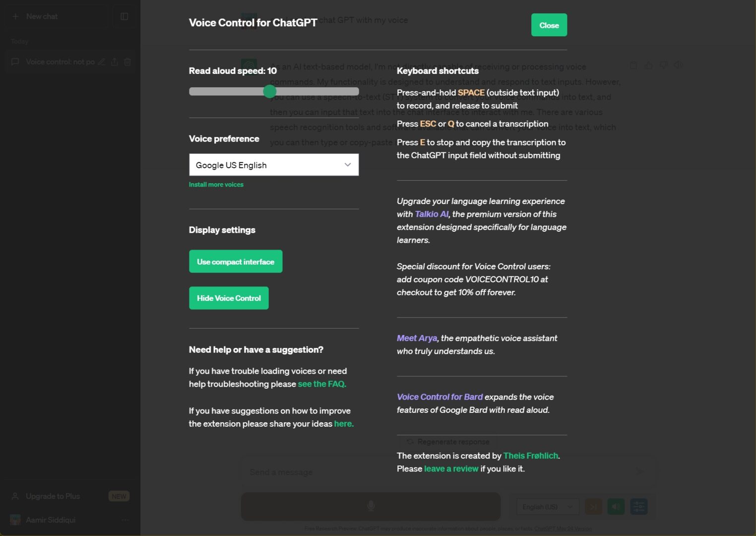
Task: Select Upgrade to Plus in sidebar
Action: 53,496
